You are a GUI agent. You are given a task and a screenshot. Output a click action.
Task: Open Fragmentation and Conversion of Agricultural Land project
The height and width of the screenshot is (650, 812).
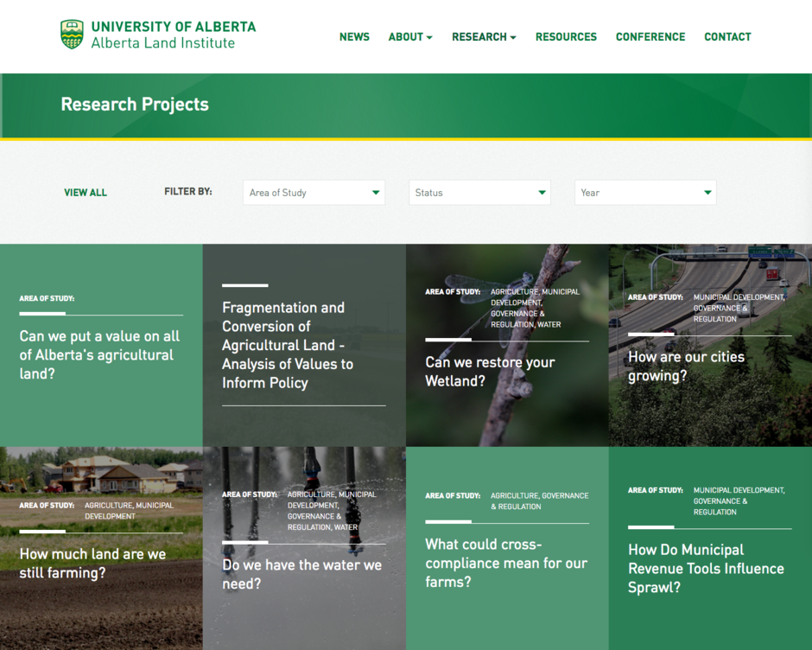coord(288,345)
